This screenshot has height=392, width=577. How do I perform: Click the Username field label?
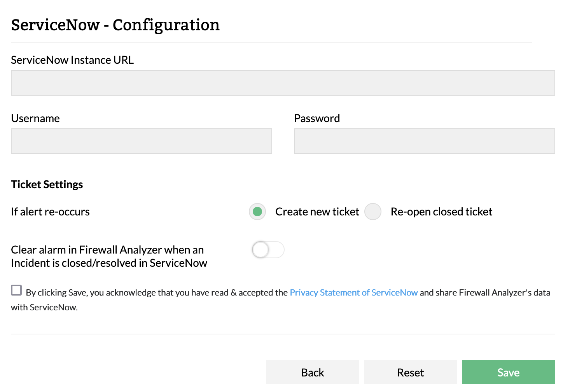[x=35, y=118]
